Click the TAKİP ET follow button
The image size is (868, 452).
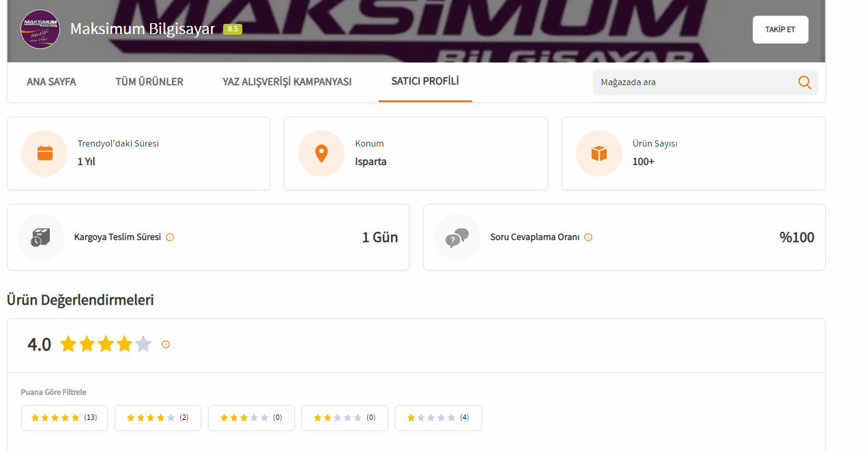(x=781, y=29)
